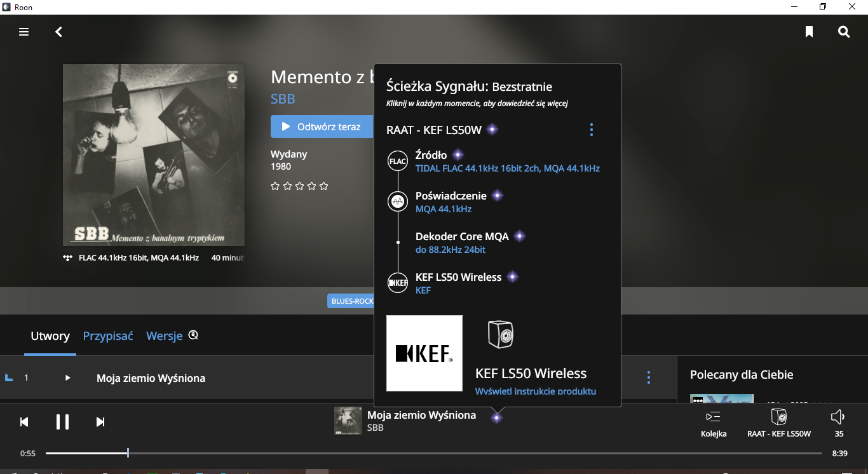Click the RAAT - KEF LS50W popup heading
The width and height of the screenshot is (868, 474).
coord(433,130)
